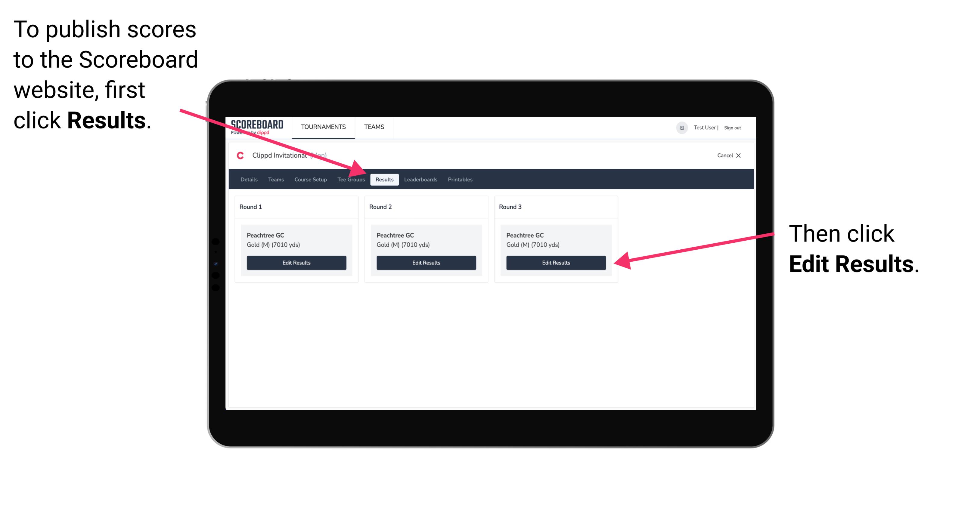The height and width of the screenshot is (527, 980).
Task: Click Edit Results for Round 3
Action: [x=556, y=263]
